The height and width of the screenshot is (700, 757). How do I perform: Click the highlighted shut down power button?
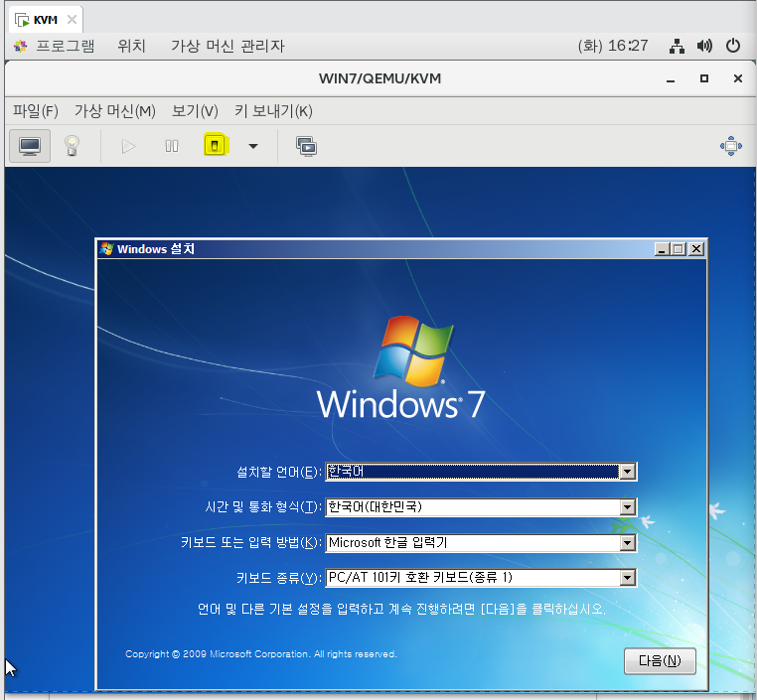pos(215,145)
